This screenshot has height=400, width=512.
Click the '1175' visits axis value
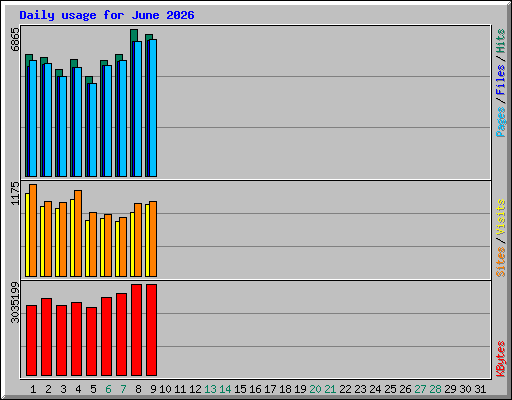tap(15, 193)
